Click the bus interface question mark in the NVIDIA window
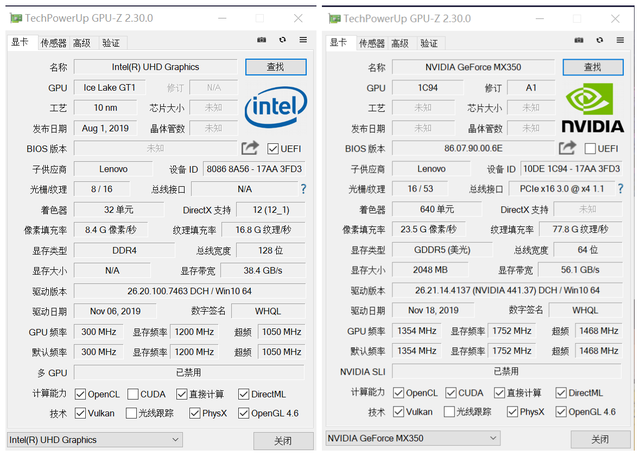 (620, 189)
